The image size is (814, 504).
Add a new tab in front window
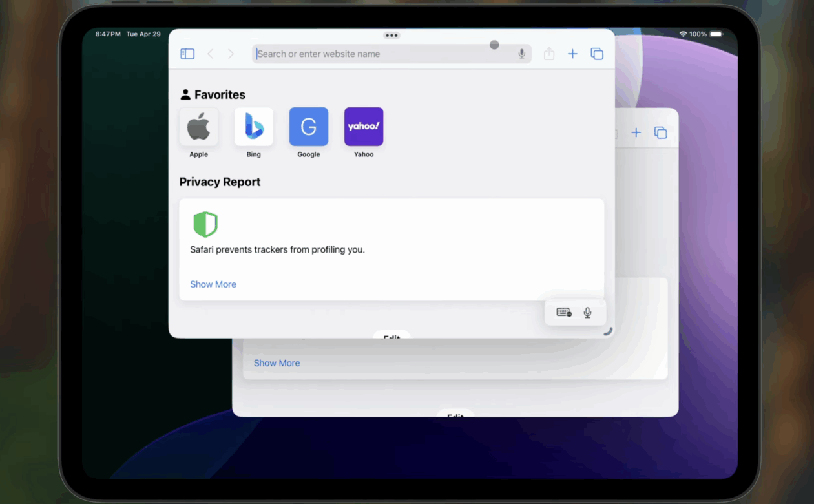click(572, 54)
